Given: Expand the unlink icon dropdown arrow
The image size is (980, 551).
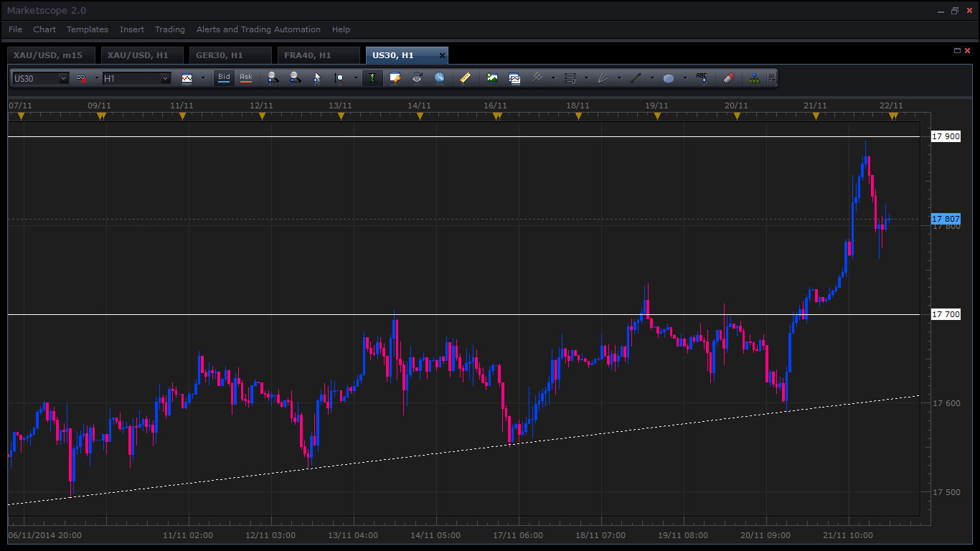Looking at the screenshot, I should pos(97,78).
